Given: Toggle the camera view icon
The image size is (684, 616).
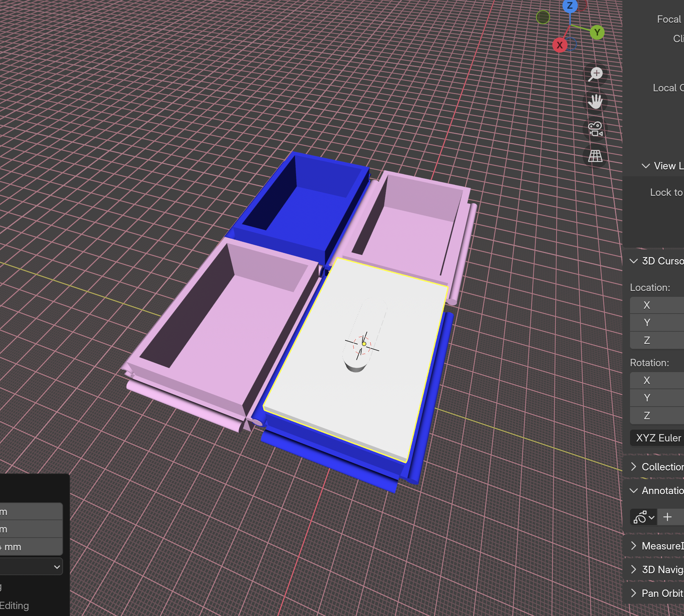Looking at the screenshot, I should (x=595, y=129).
